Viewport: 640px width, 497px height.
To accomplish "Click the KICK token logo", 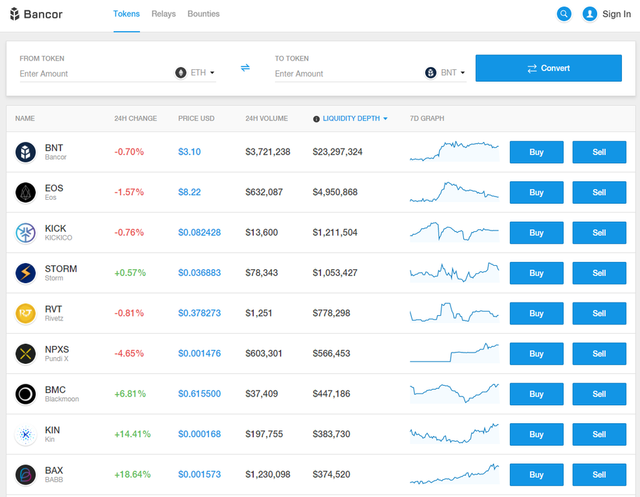I will click(25, 233).
